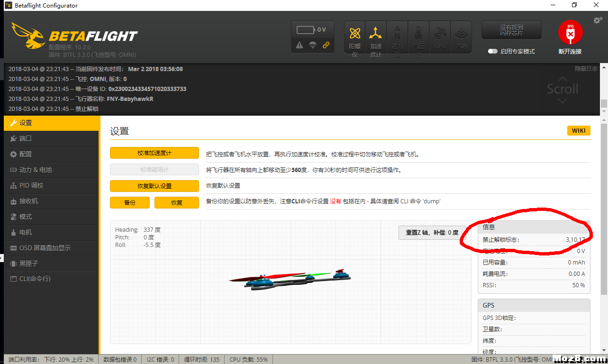Viewport: 608px width, 364px height.
Task: Click the 恢复 (Restore) button
Action: (x=177, y=202)
